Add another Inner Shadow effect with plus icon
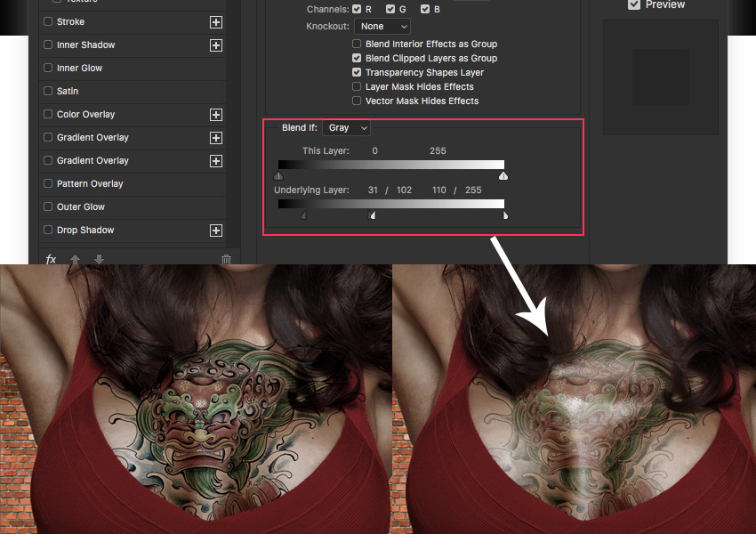The width and height of the screenshot is (756, 534). (216, 45)
